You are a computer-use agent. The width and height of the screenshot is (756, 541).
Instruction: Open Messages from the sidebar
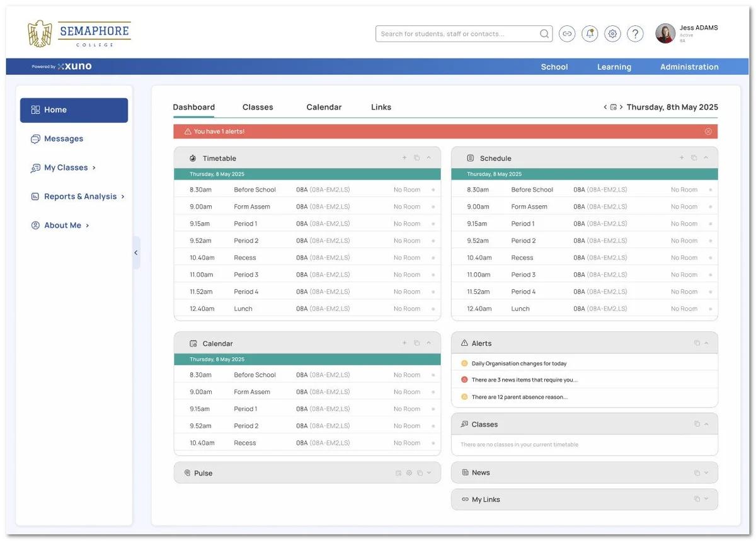click(x=63, y=139)
